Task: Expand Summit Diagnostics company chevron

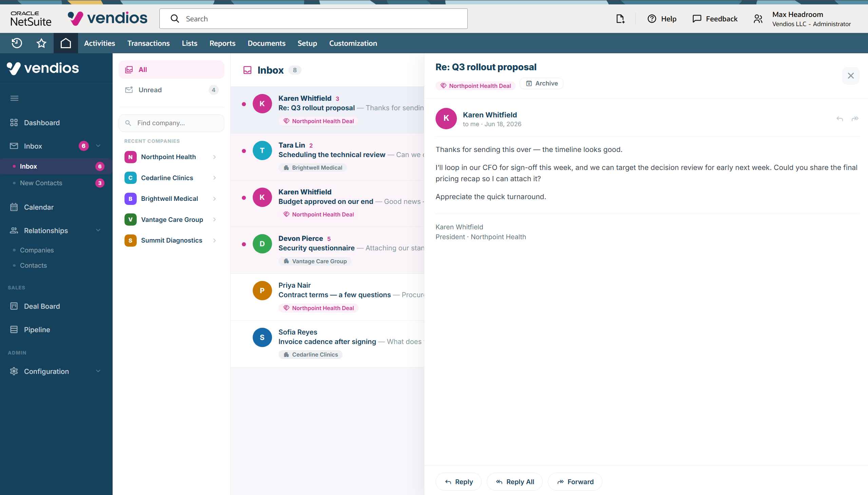Action: (x=214, y=240)
